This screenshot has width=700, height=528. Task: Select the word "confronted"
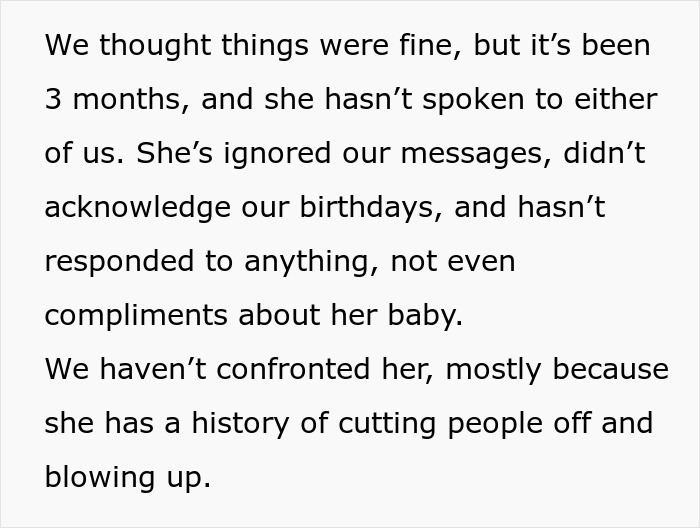[x=293, y=370]
